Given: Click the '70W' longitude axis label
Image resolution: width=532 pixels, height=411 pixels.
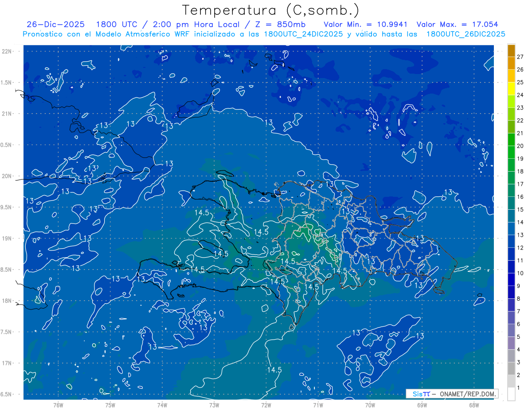Looking at the screenshot, I should [x=370, y=405].
